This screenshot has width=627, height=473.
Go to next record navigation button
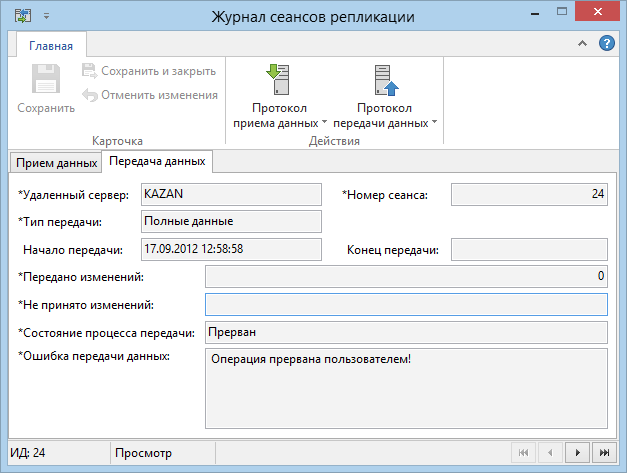click(x=577, y=453)
